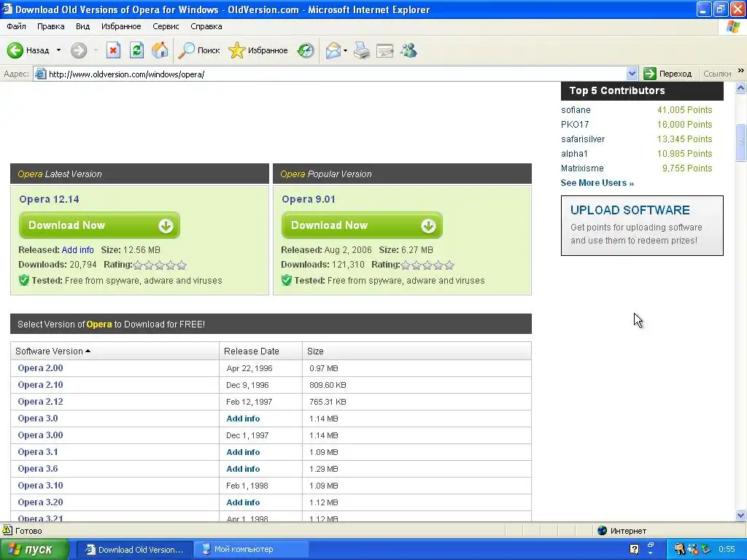Click the History clock icon
This screenshot has height=560, width=747.
point(306,50)
